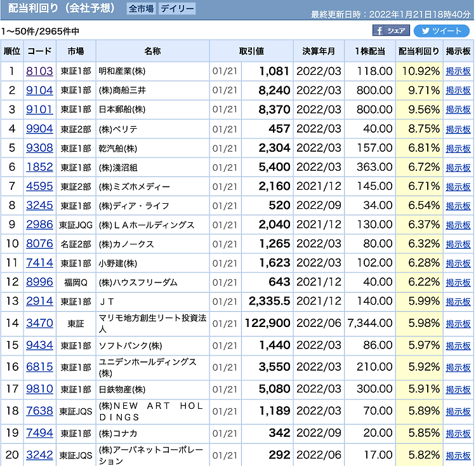Click the Facebook share button
This screenshot has height=466, width=476.
391,30
